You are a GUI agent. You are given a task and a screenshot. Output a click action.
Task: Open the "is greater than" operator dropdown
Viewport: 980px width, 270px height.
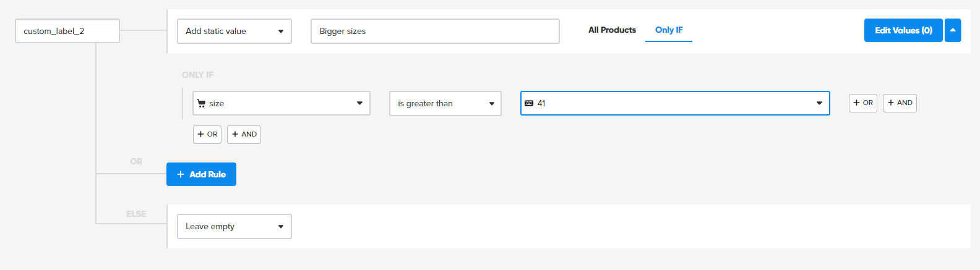tap(445, 104)
